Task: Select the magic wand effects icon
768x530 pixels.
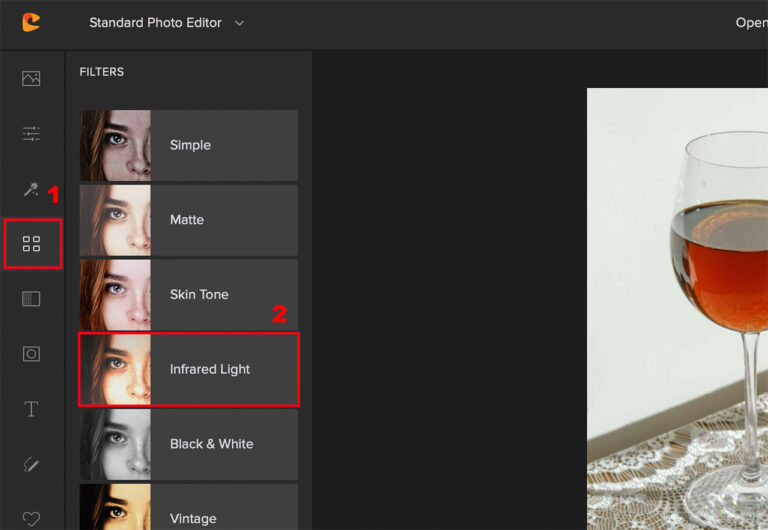Action: point(31,189)
